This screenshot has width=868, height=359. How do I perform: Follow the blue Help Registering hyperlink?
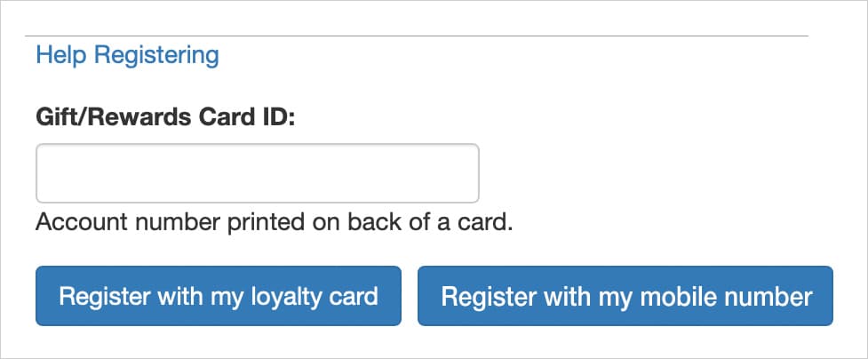(127, 55)
